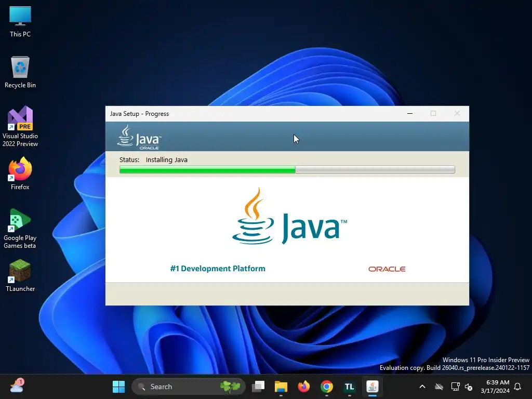The height and width of the screenshot is (399, 532).
Task: Click the muted volume tray icon
Action: click(469, 387)
